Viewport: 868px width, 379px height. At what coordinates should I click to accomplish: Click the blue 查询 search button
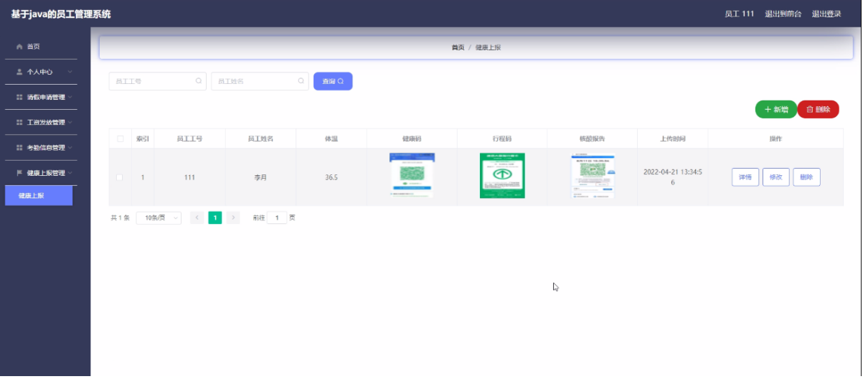(333, 81)
